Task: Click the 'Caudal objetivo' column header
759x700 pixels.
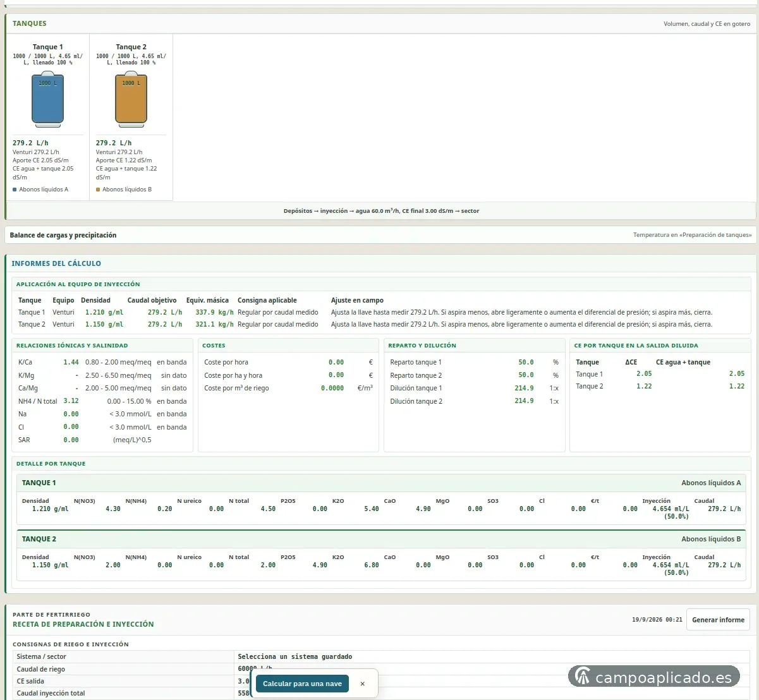Action: tap(152, 300)
